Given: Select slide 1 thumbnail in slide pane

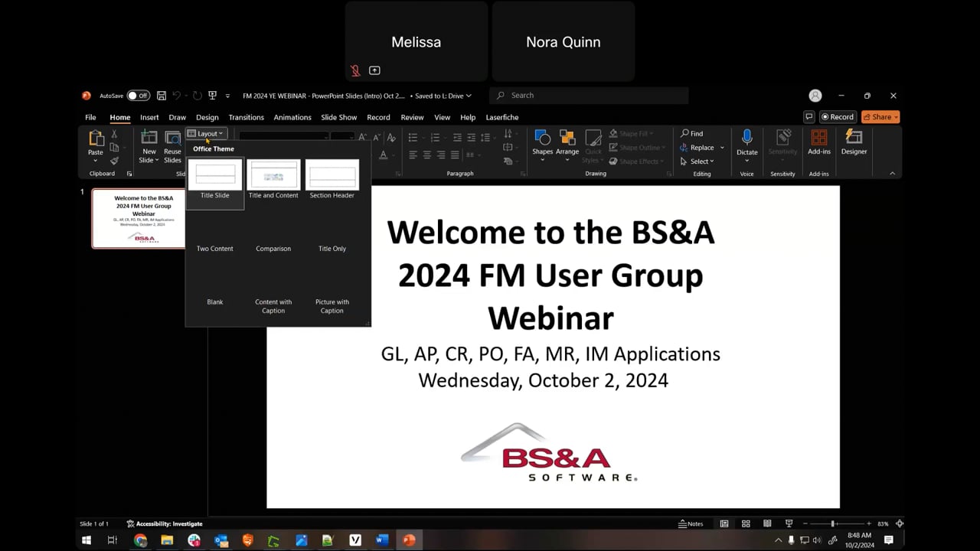Looking at the screenshot, I should tap(139, 218).
